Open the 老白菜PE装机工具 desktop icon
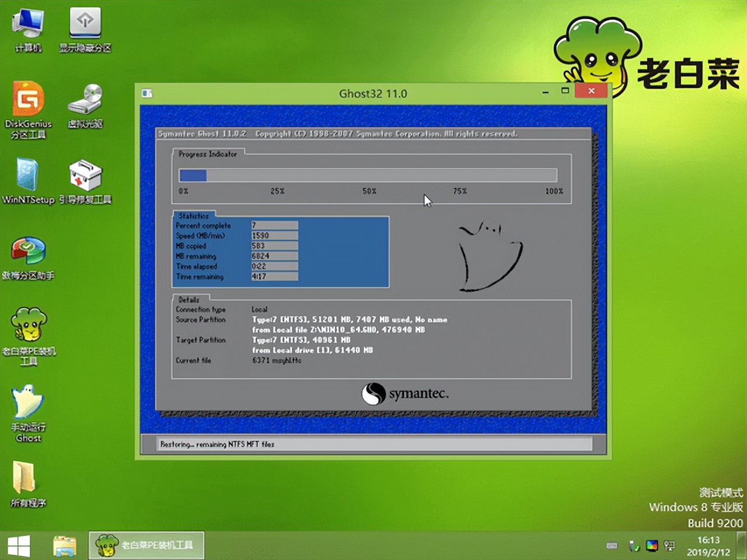The image size is (747, 560). (29, 330)
